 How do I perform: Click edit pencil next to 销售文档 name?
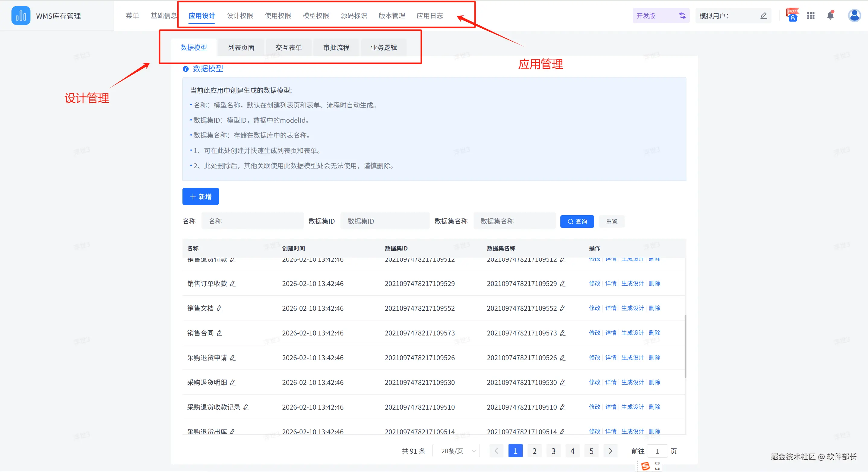pos(219,308)
